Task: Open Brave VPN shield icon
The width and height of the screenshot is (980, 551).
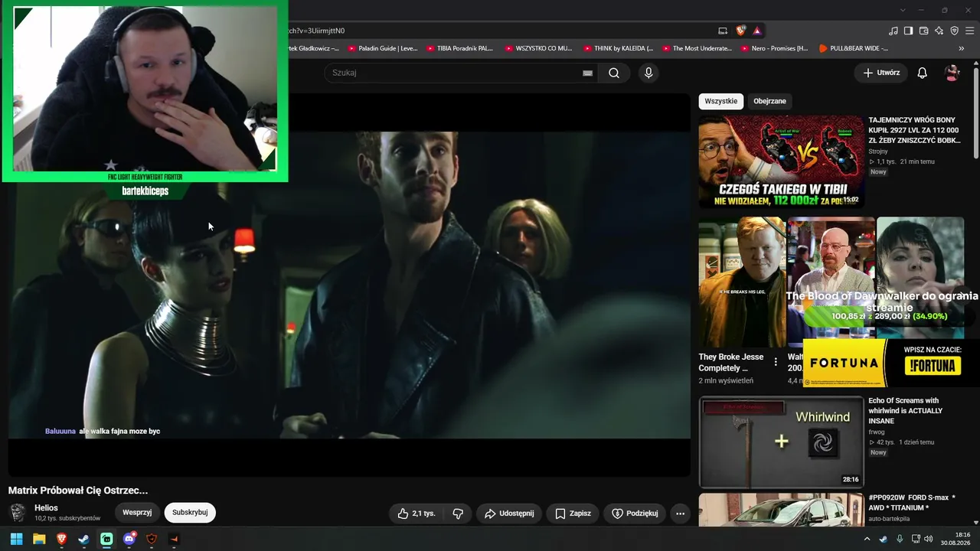Action: 954,31
